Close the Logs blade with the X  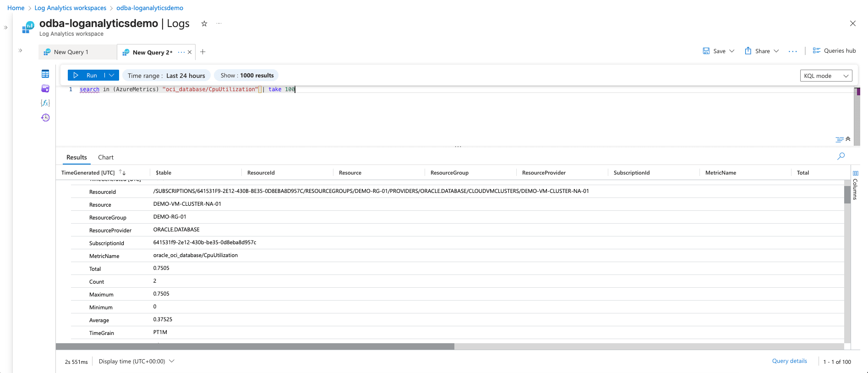[x=853, y=23]
